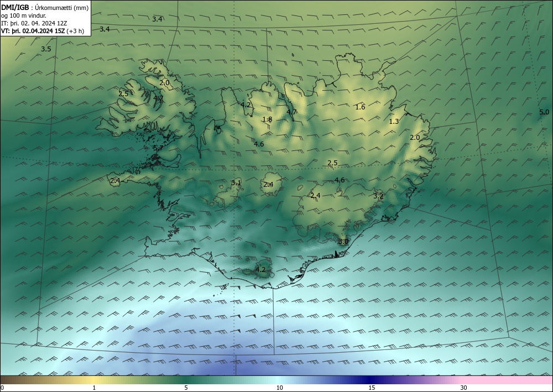Click the 3.1 precipitation value label

click(x=236, y=182)
